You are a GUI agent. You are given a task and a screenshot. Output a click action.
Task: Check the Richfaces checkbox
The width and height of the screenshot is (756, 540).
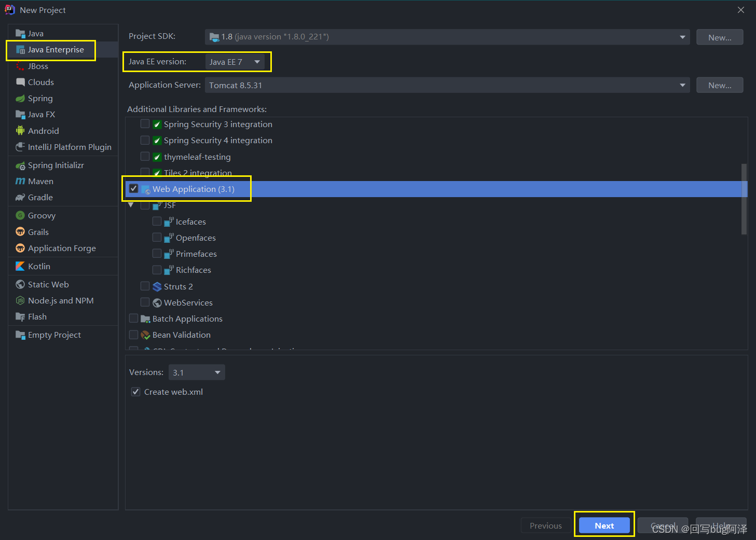(157, 270)
